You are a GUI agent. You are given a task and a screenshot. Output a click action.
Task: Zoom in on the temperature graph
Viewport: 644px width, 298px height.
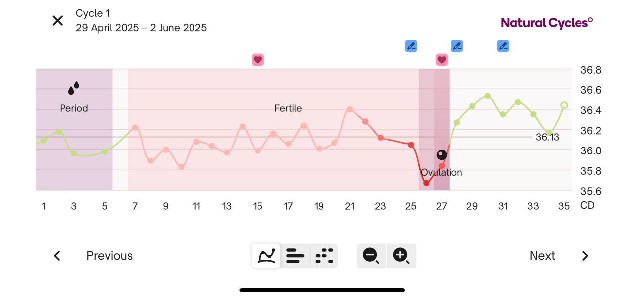401,256
